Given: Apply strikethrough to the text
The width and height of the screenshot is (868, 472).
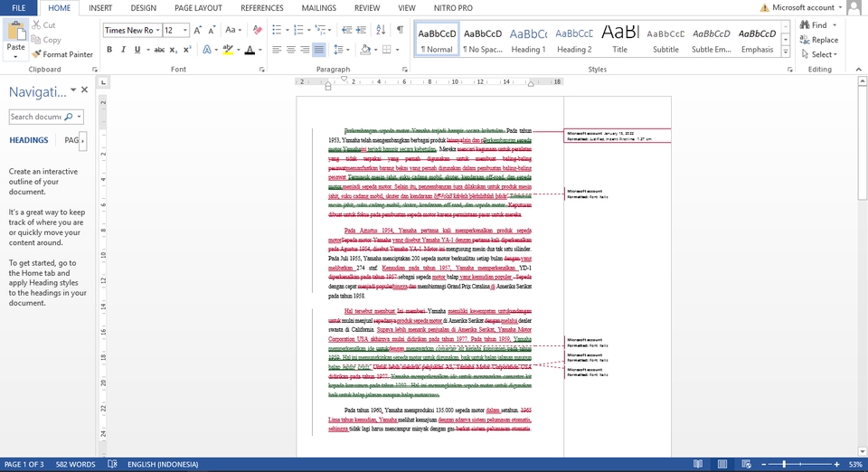Looking at the screenshot, I should pos(159,50).
